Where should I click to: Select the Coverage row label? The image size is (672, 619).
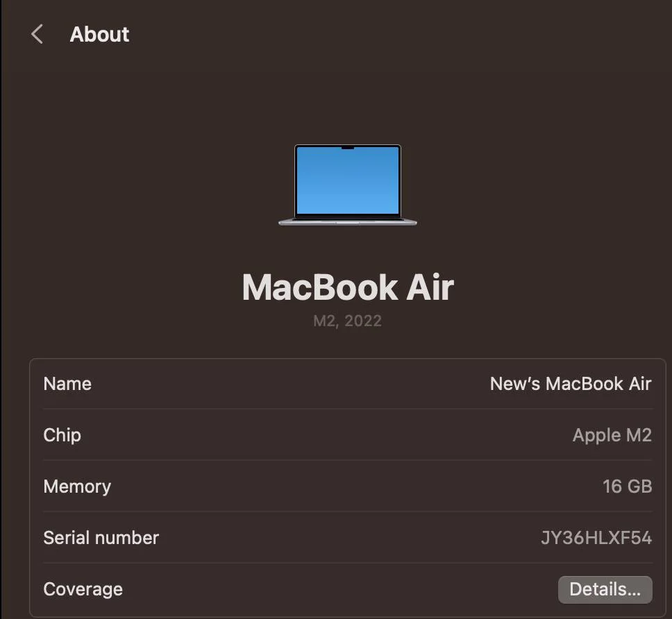[x=83, y=589]
